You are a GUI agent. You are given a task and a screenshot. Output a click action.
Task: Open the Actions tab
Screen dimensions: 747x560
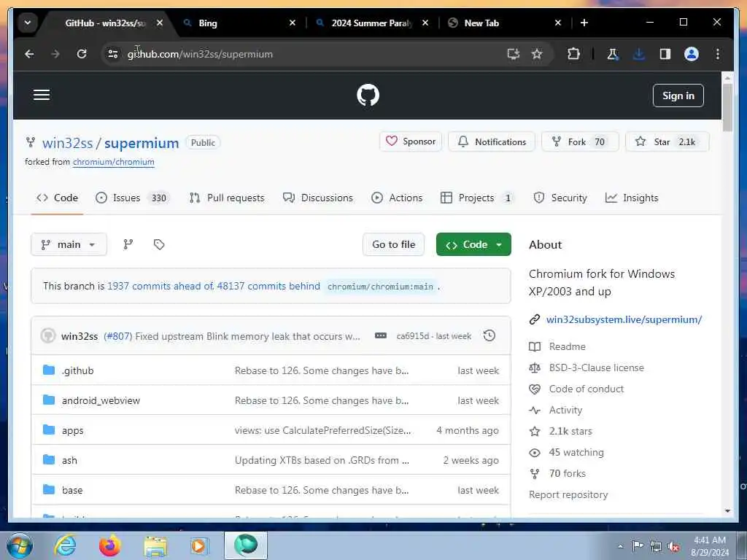pos(397,198)
